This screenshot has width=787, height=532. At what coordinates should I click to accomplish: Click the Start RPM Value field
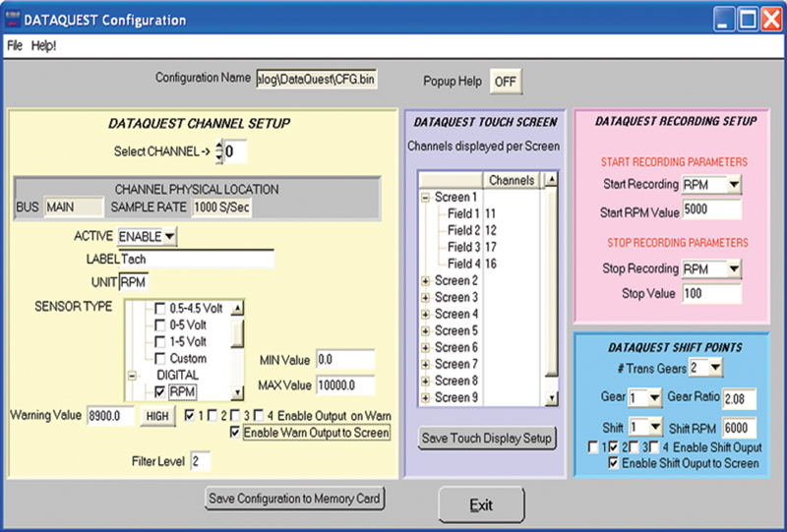(x=711, y=209)
